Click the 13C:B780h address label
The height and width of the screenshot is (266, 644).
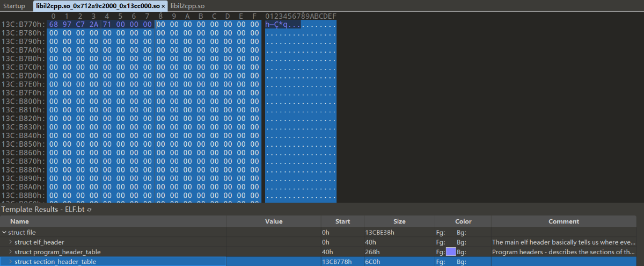tap(24, 33)
